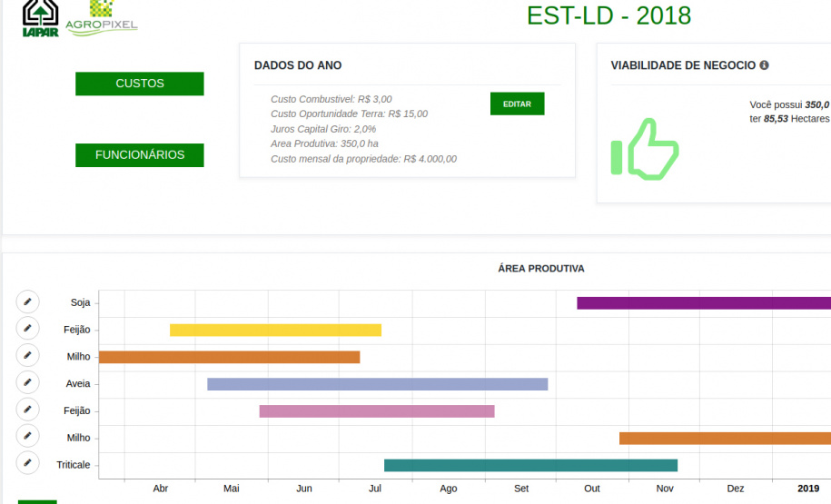The image size is (831, 504).
Task: Click the blue-grey Aveia timeline bar
Action: [377, 384]
